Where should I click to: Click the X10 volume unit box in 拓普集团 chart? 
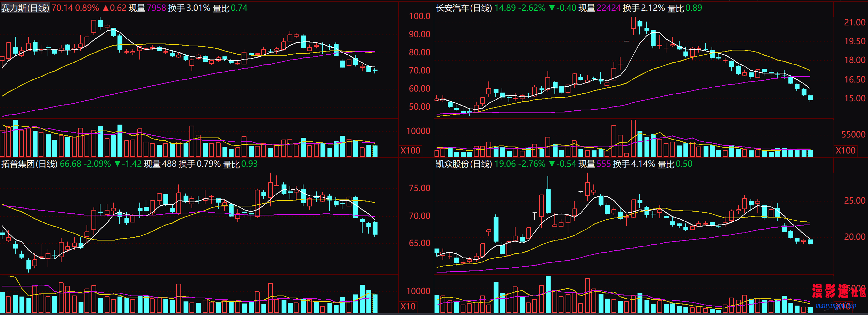click(x=408, y=307)
